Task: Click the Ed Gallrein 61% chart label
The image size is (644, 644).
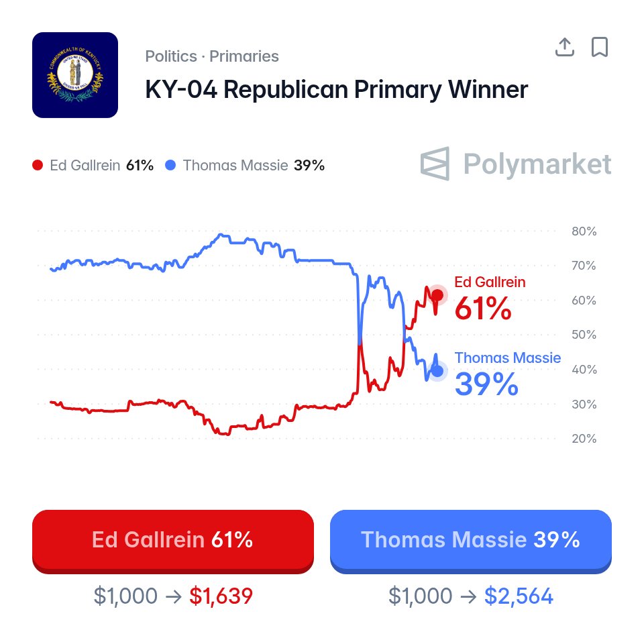Action: coord(490,299)
